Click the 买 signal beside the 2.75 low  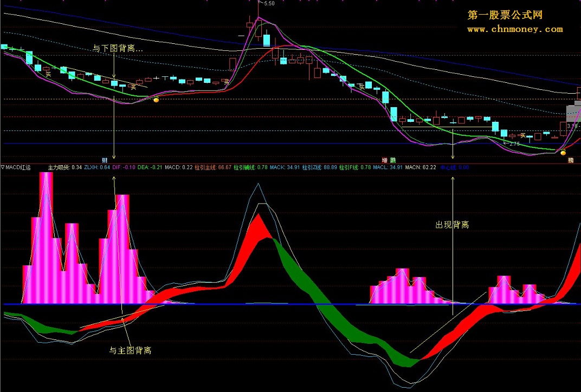tap(523, 136)
